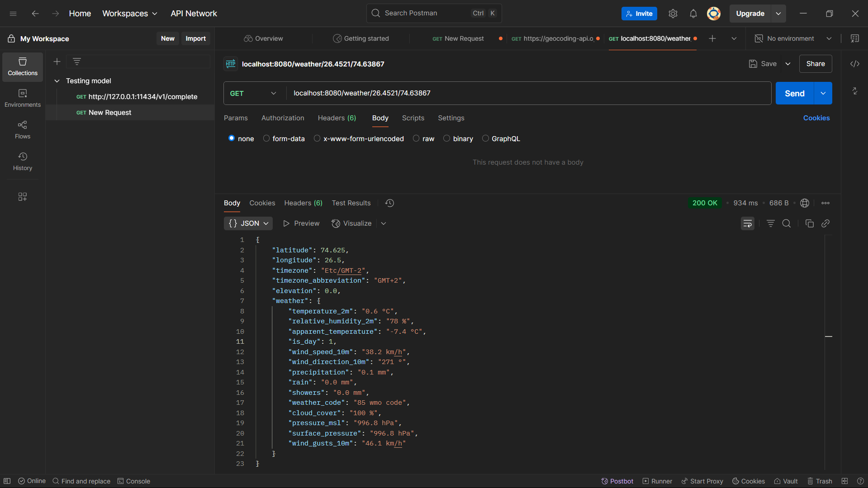Open the notifications bell

[x=693, y=14]
